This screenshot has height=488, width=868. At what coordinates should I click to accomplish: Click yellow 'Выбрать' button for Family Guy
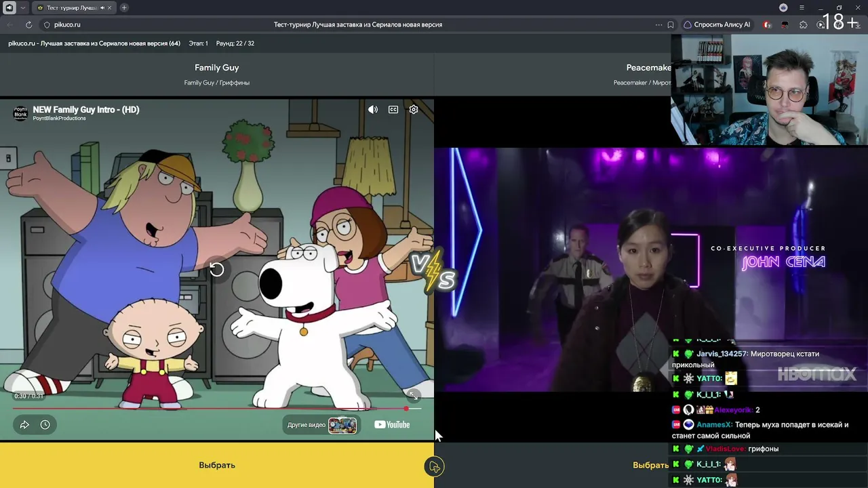pyautogui.click(x=217, y=465)
